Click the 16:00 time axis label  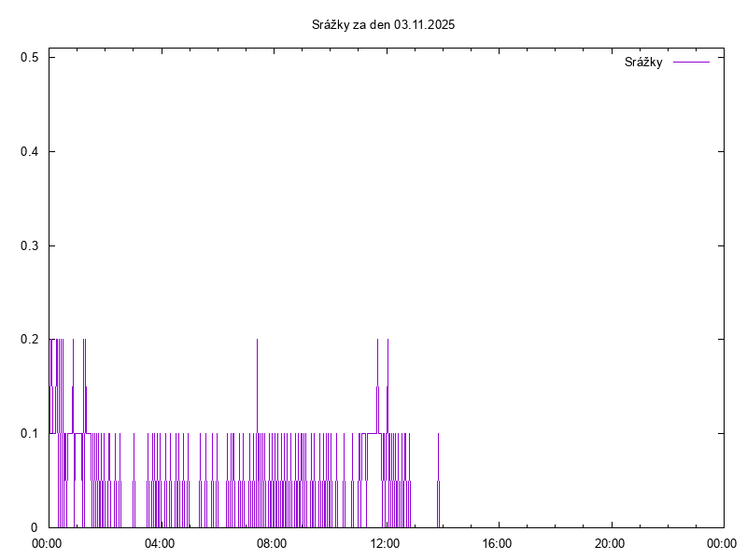click(498, 543)
